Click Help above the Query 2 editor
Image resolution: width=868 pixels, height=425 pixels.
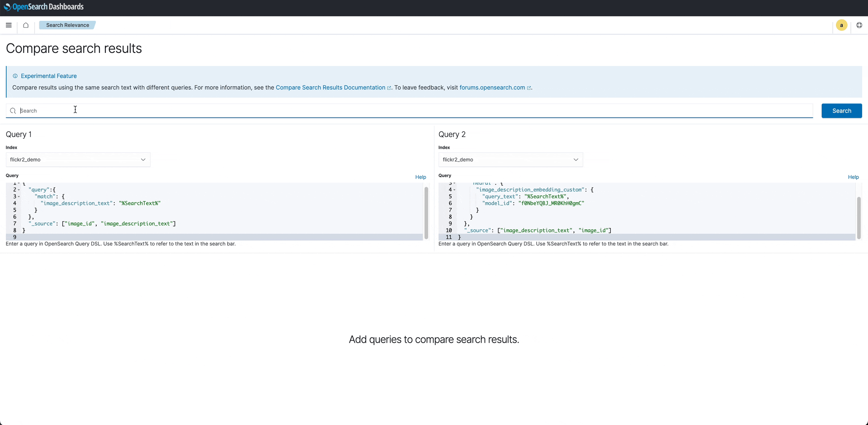pos(853,177)
